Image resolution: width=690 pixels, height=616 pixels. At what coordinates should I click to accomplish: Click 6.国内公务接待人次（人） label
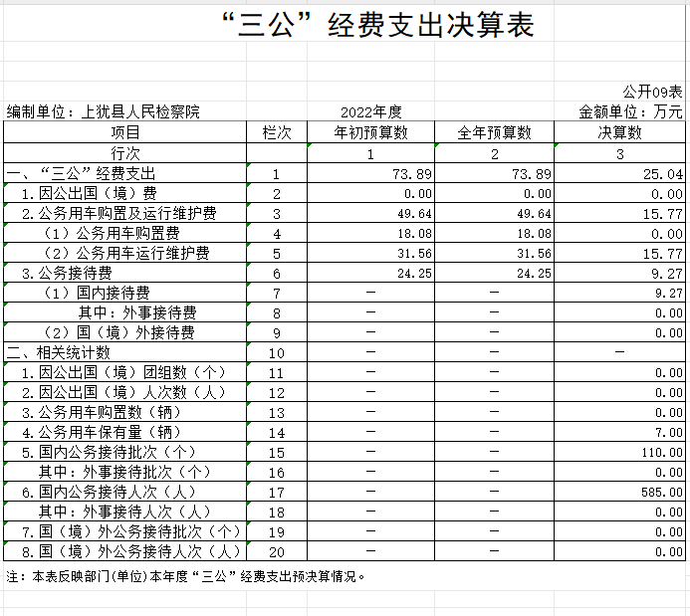tap(109, 492)
